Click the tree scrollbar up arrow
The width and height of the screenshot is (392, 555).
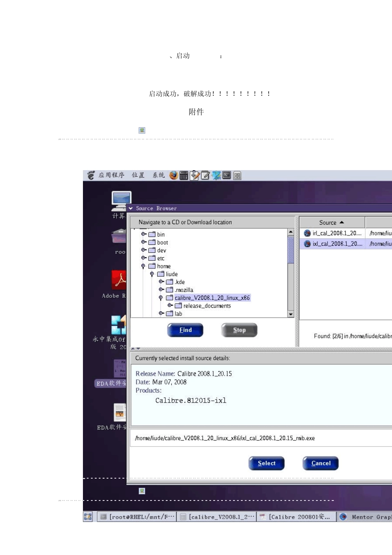290,232
